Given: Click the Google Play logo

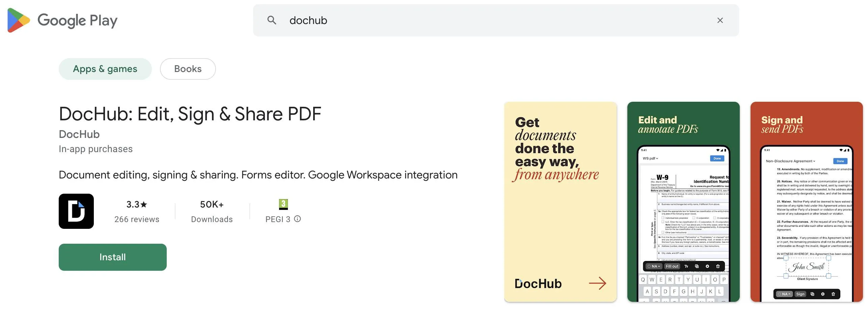Looking at the screenshot, I should (62, 20).
